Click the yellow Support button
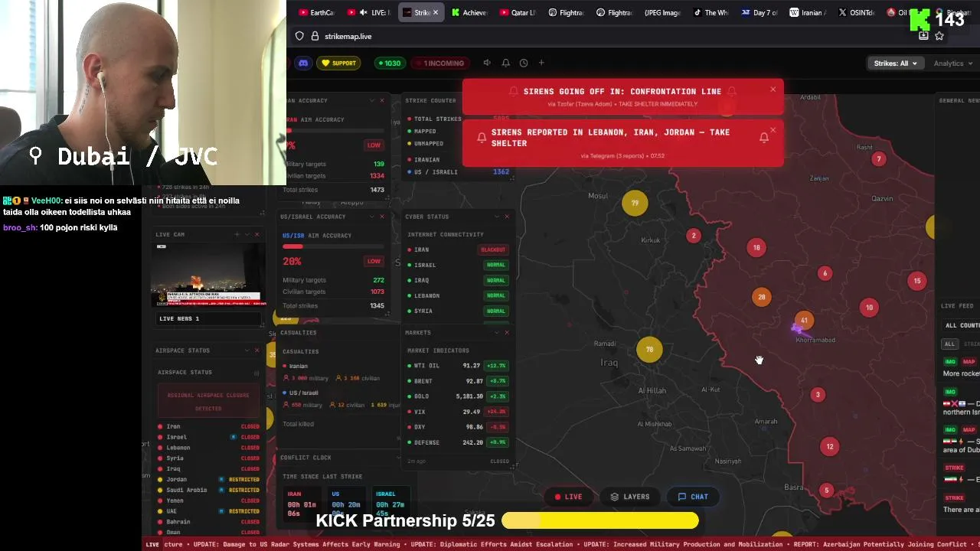 click(x=338, y=63)
